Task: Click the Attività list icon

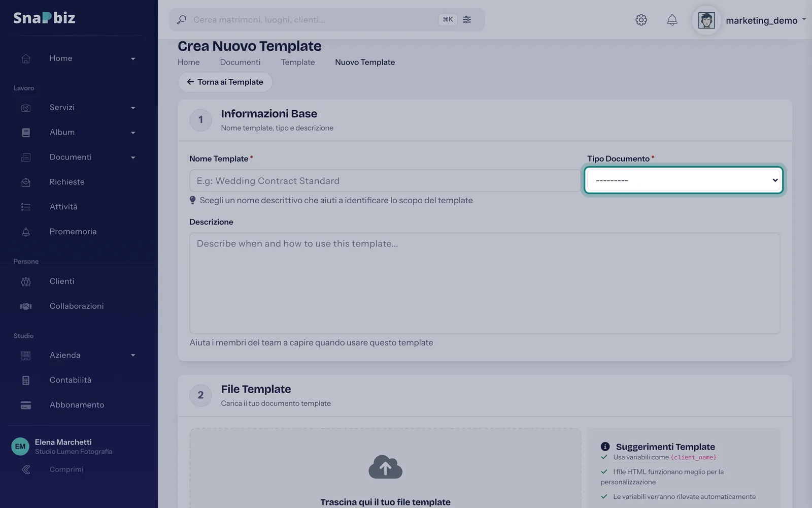Action: click(x=26, y=207)
